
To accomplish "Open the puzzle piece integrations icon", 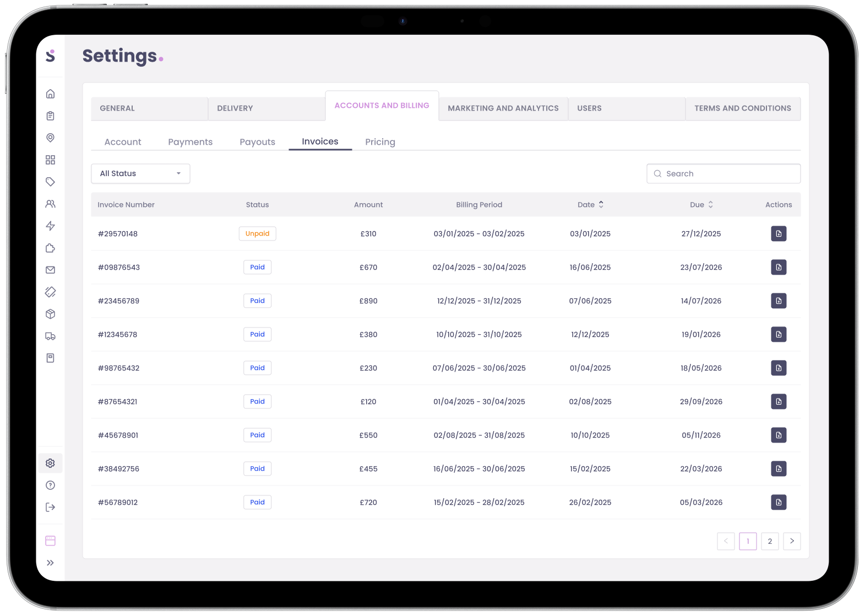I will (50, 248).
